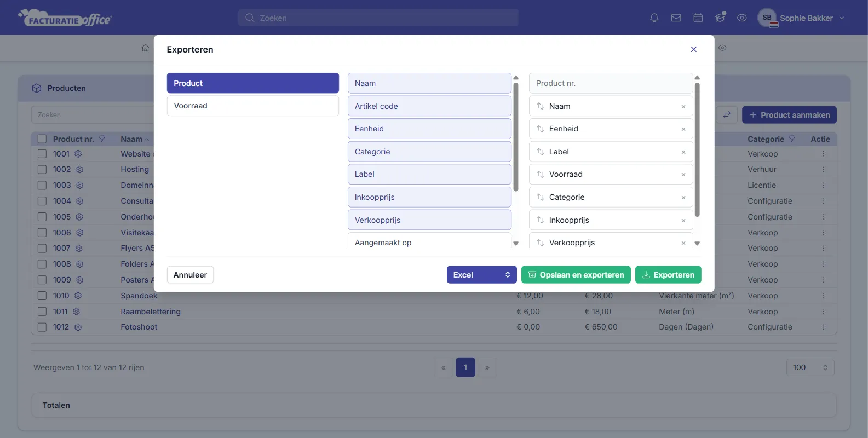Open the Excel format dropdown
The height and width of the screenshot is (438, 868).
[x=481, y=275]
